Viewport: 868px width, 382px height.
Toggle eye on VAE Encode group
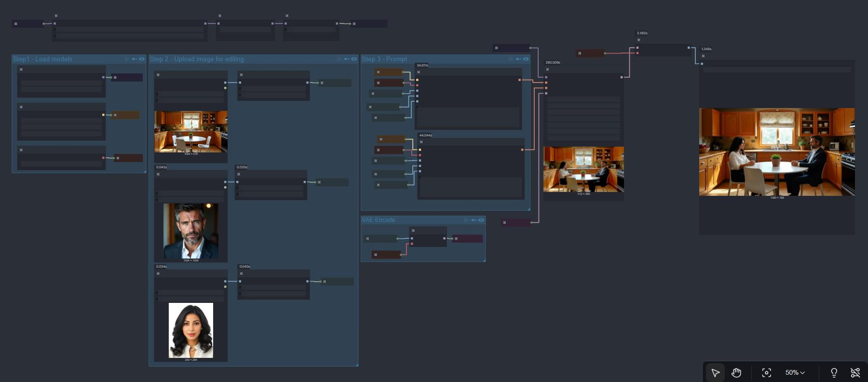[481, 220]
